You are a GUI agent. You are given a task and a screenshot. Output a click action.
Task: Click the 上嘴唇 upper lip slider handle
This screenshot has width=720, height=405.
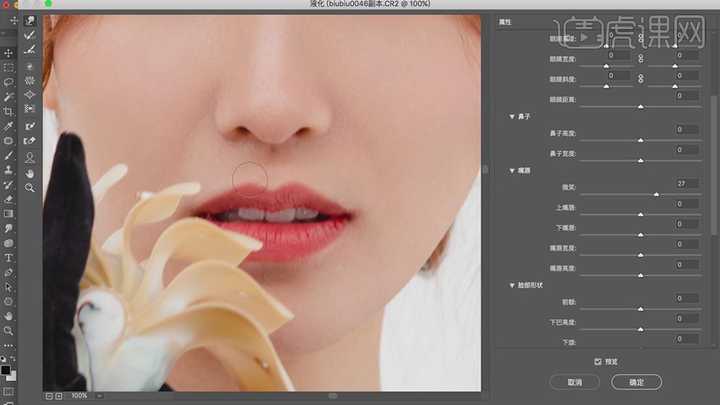click(x=641, y=214)
